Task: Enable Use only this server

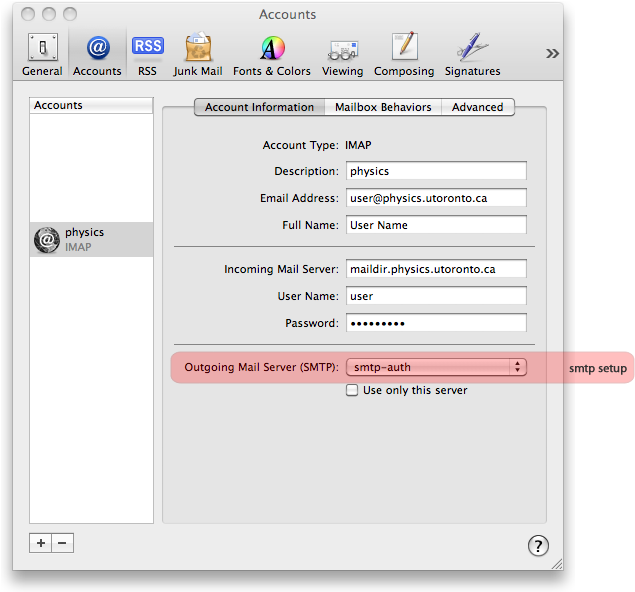Action: coord(352,390)
